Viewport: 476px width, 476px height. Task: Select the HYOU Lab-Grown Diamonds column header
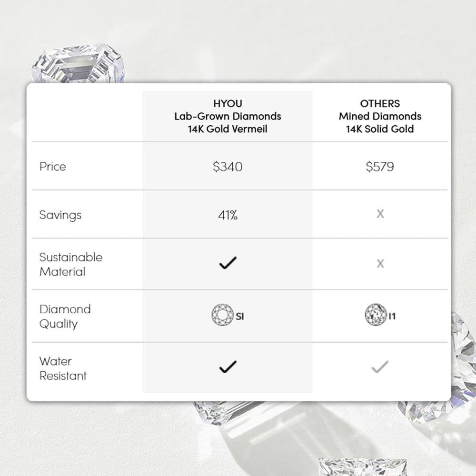228,116
